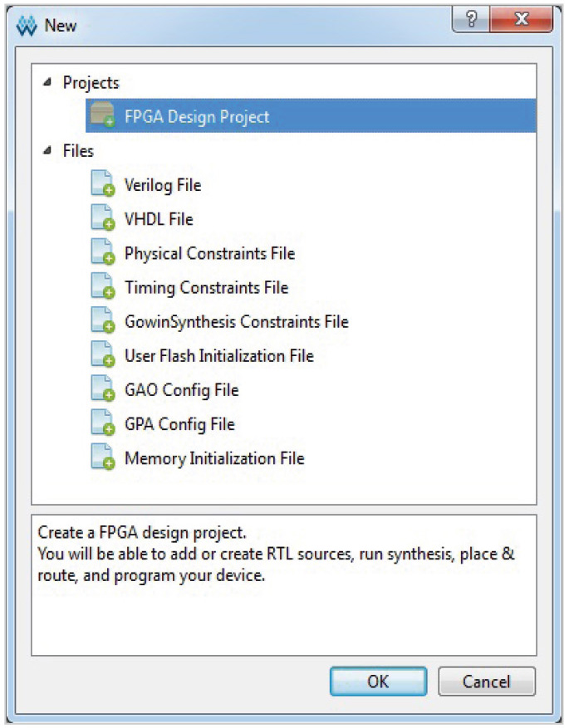The image size is (569, 728).
Task: Click the VHDL File icon
Action: [x=101, y=219]
